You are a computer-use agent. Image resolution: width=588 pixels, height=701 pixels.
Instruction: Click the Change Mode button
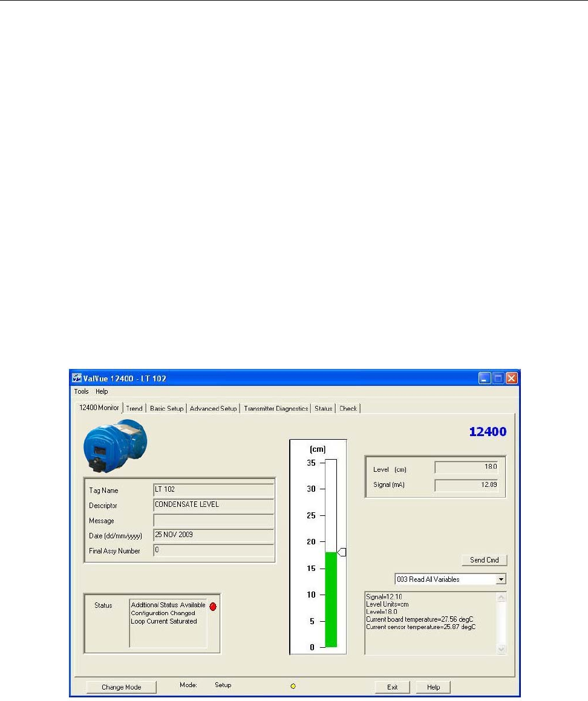click(121, 686)
